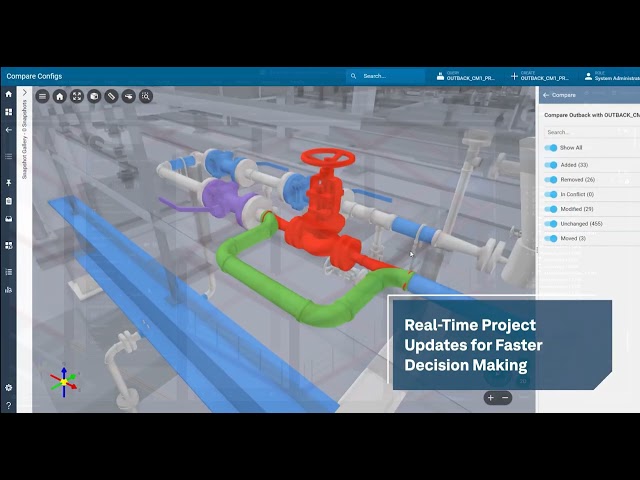Open the clipboard icon in left sidebar

pyautogui.click(x=8, y=201)
